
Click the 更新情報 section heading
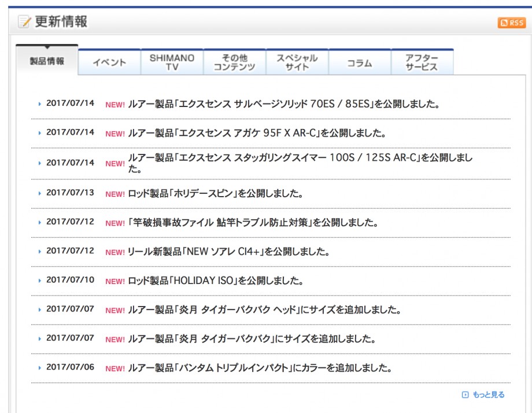pos(61,22)
